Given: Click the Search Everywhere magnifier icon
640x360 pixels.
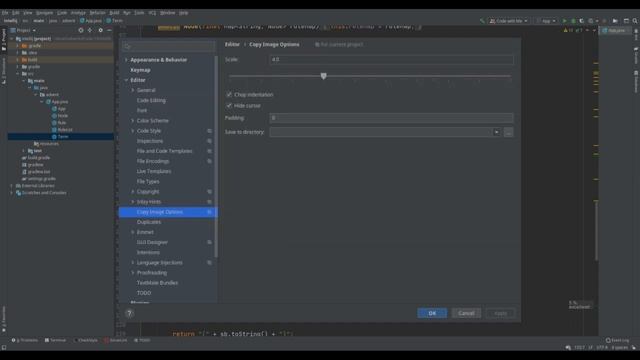Looking at the screenshot, I should coord(635,21).
